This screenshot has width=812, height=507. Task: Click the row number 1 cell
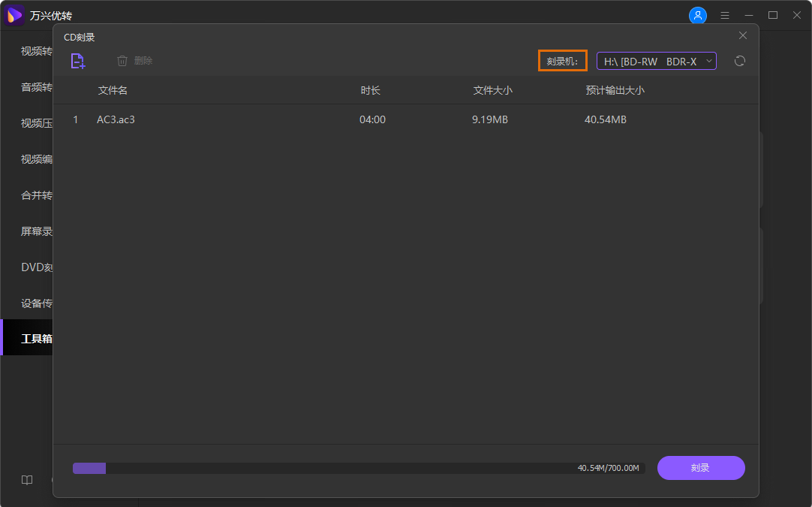[x=76, y=119]
